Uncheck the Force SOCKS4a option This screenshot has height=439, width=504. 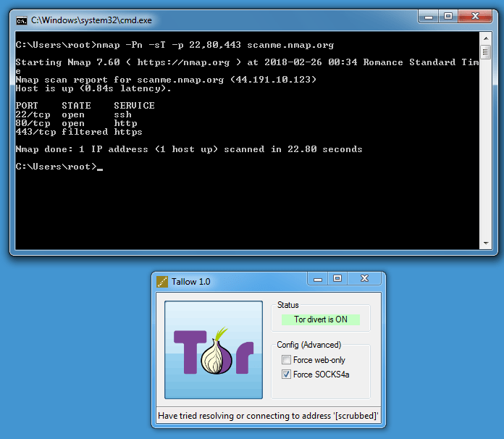pyautogui.click(x=287, y=375)
